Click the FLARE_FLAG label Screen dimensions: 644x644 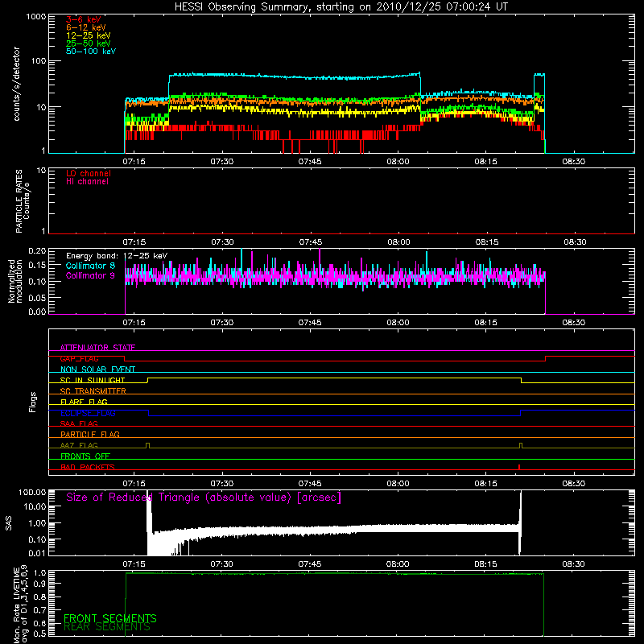84,402
